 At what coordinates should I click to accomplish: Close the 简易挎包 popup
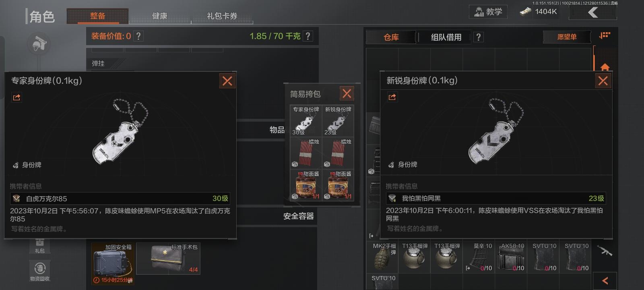[x=347, y=94]
